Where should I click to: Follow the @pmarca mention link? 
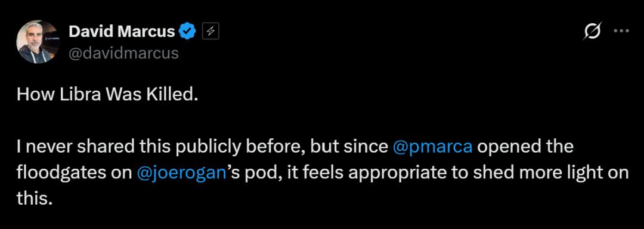(x=433, y=148)
